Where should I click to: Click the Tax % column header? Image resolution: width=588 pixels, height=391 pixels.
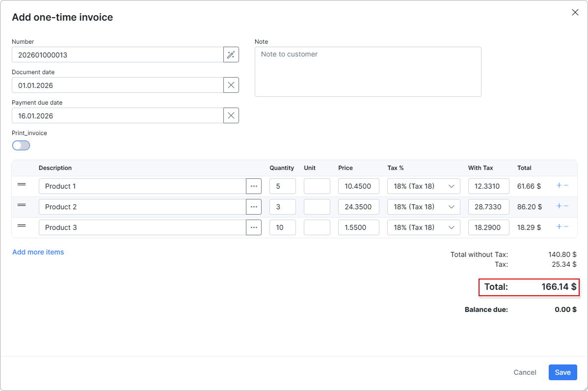396,168
